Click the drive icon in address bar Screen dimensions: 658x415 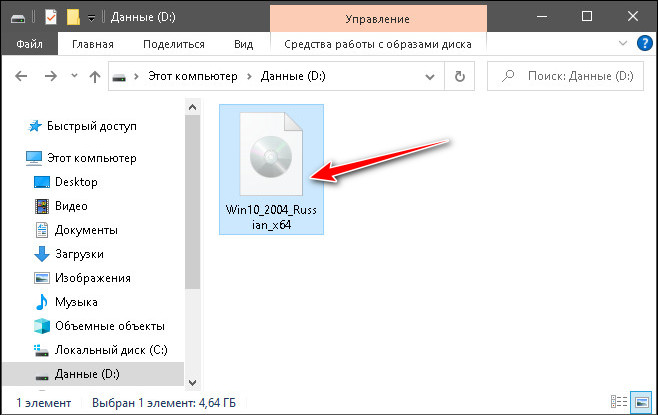119,77
